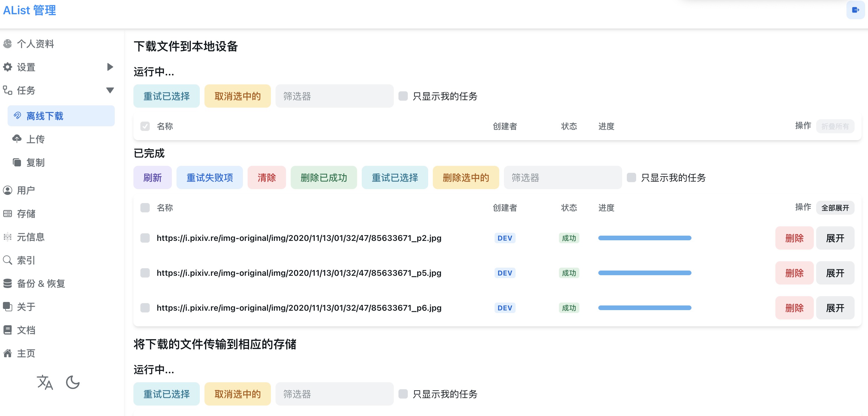This screenshot has width=868, height=416.
Task: Click the magnifier icon beside 索引
Action: click(x=7, y=260)
